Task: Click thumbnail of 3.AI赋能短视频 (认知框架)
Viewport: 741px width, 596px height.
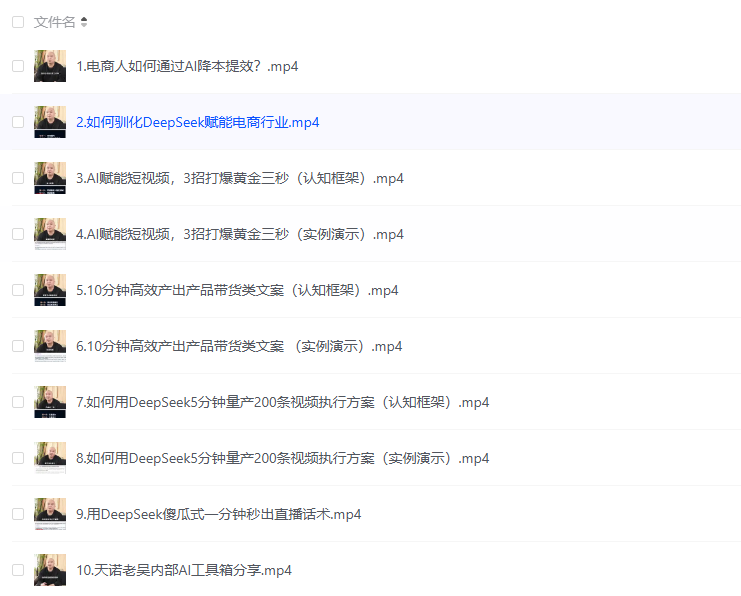Action: tap(50, 178)
